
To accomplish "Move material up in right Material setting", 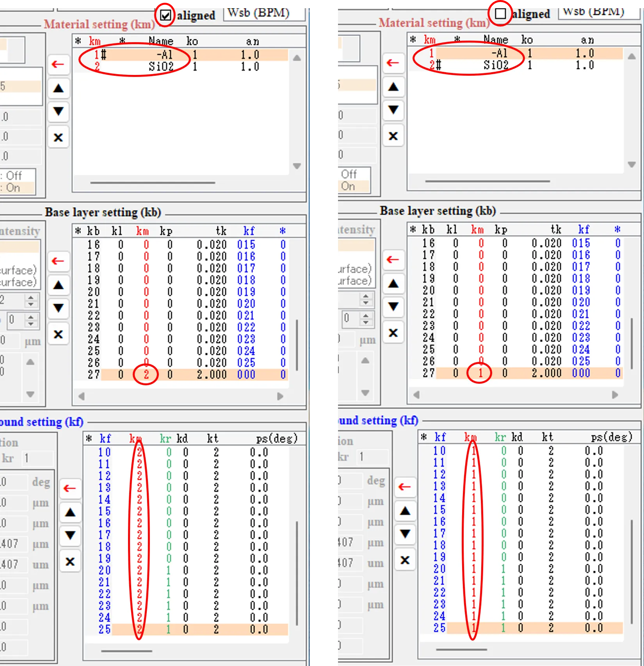I will pos(393,87).
